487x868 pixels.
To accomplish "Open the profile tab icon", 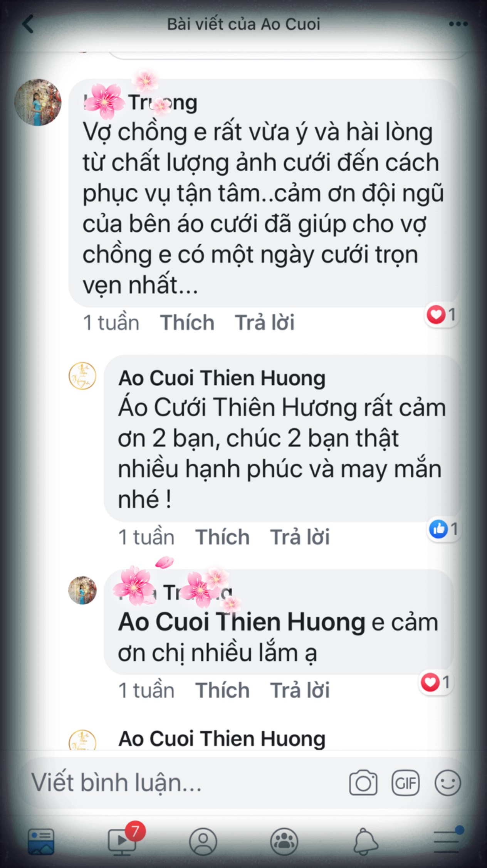I will click(203, 841).
